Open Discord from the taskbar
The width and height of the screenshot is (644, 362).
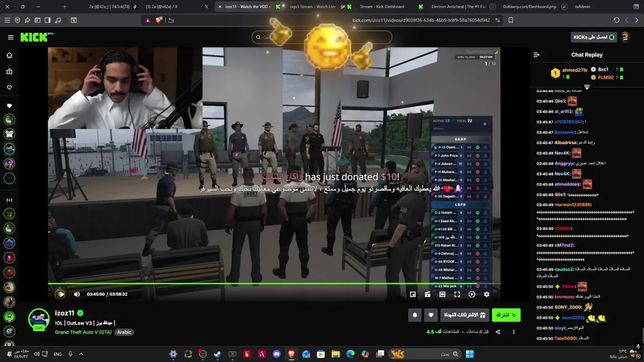[x=276, y=354]
